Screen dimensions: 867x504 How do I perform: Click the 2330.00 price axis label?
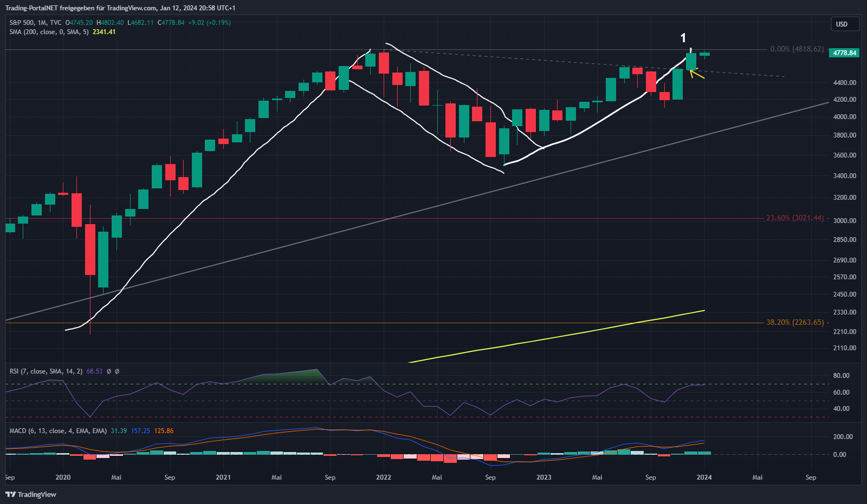tap(845, 312)
